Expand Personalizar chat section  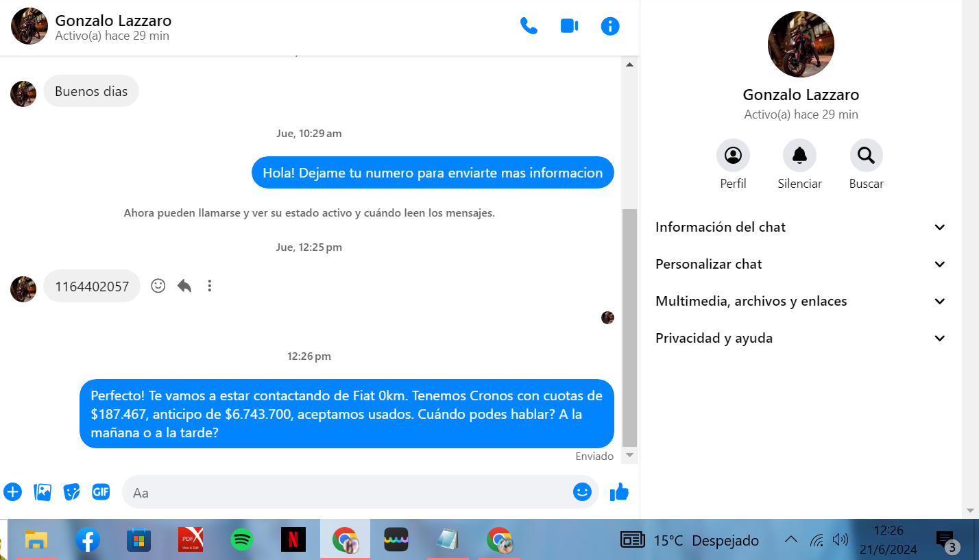pos(801,264)
